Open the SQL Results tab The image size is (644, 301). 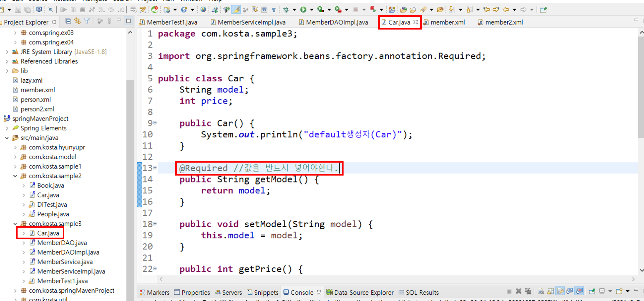tap(419, 292)
